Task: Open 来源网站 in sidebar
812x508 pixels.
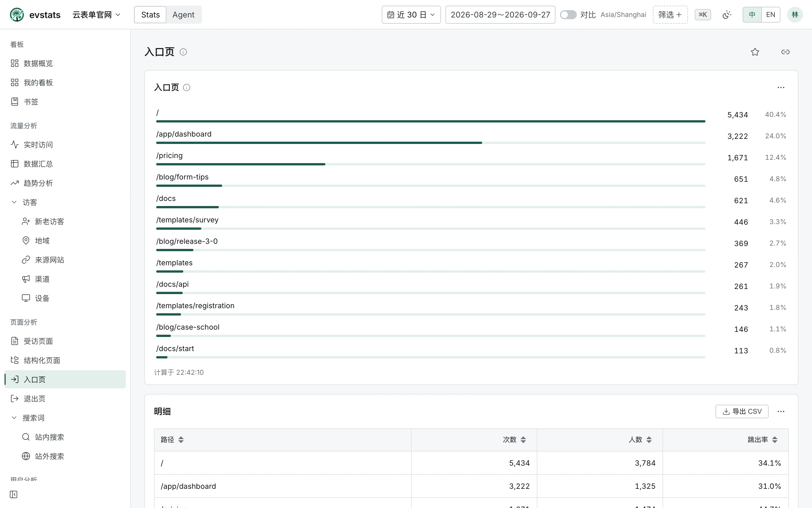Action: click(65, 260)
